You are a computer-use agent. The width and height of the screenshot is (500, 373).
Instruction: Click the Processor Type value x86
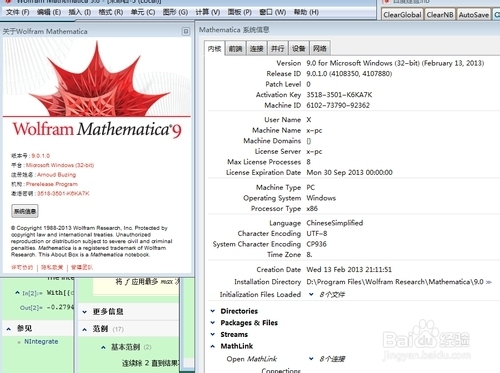pyautogui.click(x=312, y=209)
